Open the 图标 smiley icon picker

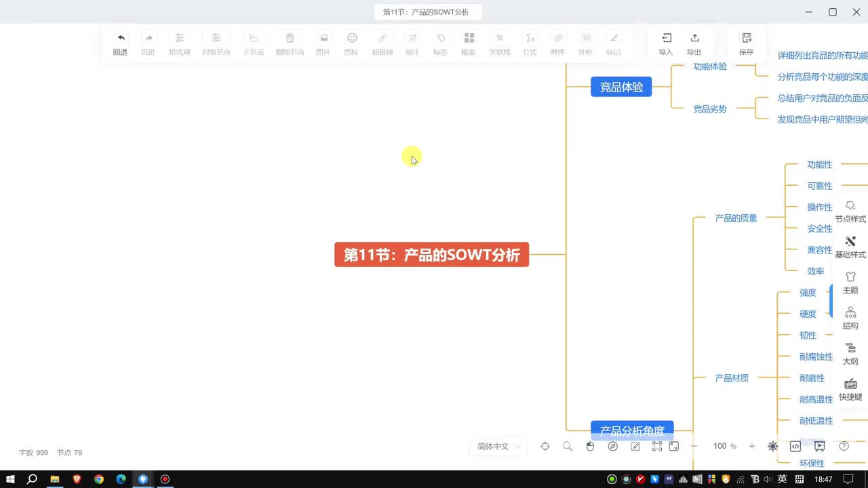(x=351, y=38)
